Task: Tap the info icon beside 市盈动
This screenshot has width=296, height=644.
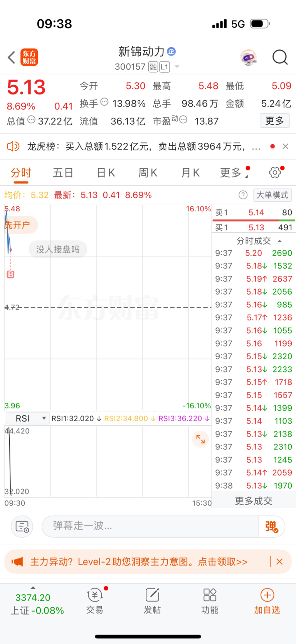Action: point(183,120)
